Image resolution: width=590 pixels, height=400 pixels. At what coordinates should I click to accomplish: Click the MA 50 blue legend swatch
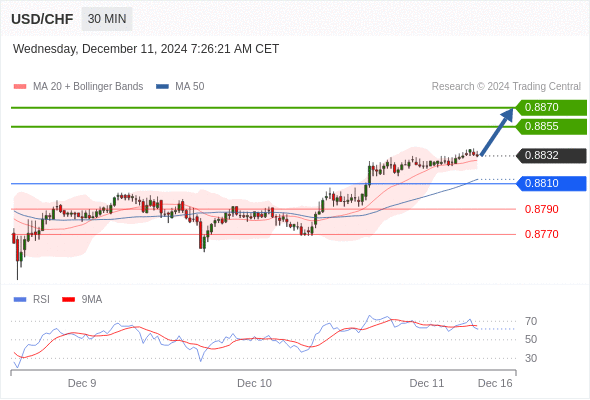tap(162, 87)
